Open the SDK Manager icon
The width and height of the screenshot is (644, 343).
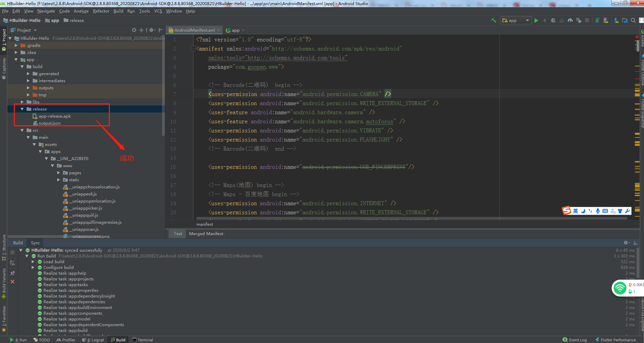click(616, 21)
